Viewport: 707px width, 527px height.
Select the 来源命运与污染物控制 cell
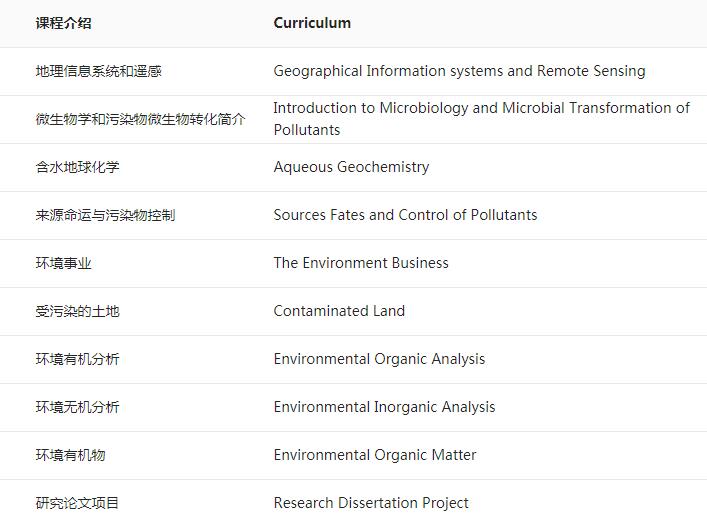pyautogui.click(x=105, y=215)
